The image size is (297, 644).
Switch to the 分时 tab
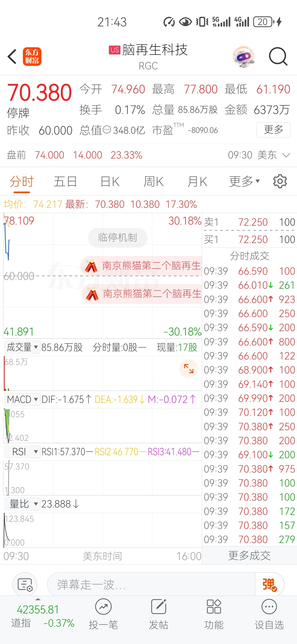(x=21, y=182)
